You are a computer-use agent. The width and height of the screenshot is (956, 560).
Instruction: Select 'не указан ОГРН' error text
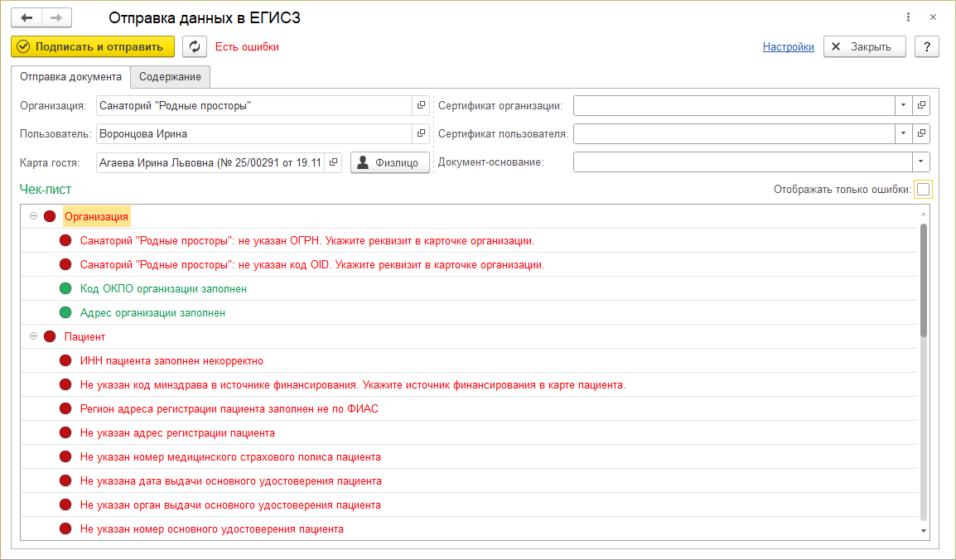click(x=307, y=241)
